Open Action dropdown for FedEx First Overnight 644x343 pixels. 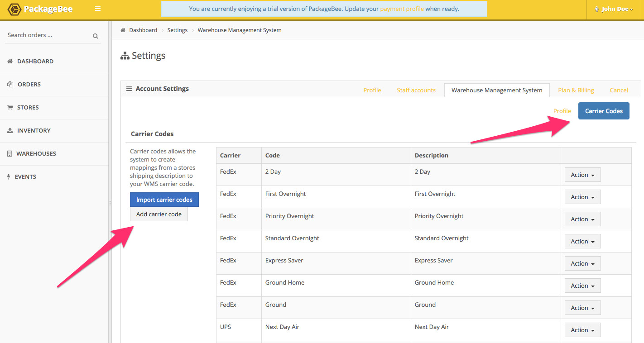(582, 197)
